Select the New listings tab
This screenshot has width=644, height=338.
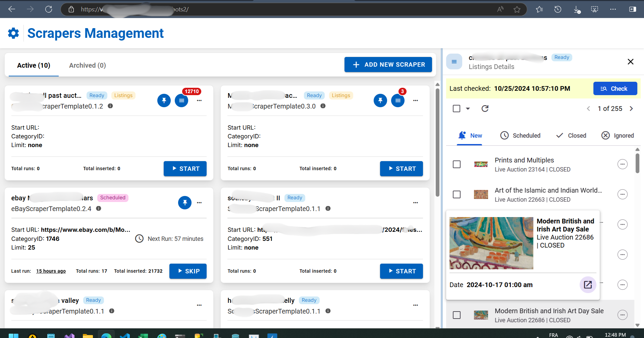pos(470,135)
